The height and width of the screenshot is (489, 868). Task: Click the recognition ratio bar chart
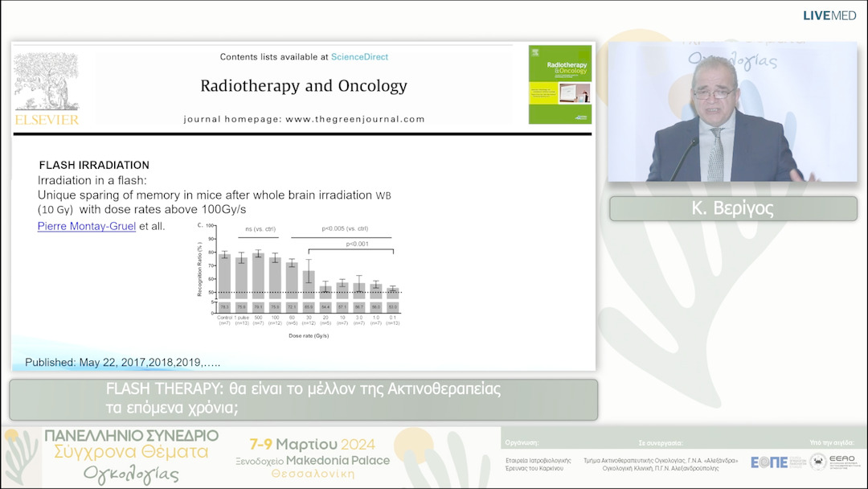click(x=300, y=280)
